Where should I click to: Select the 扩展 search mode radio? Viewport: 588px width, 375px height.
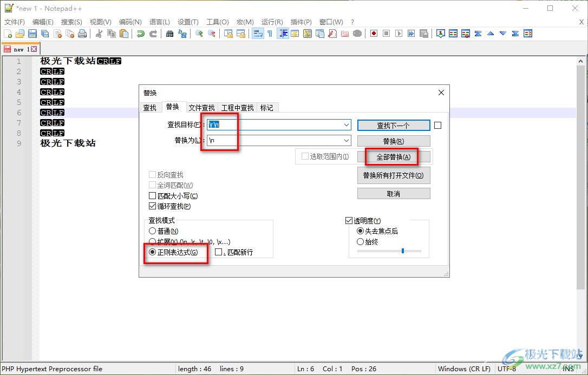[x=152, y=242]
